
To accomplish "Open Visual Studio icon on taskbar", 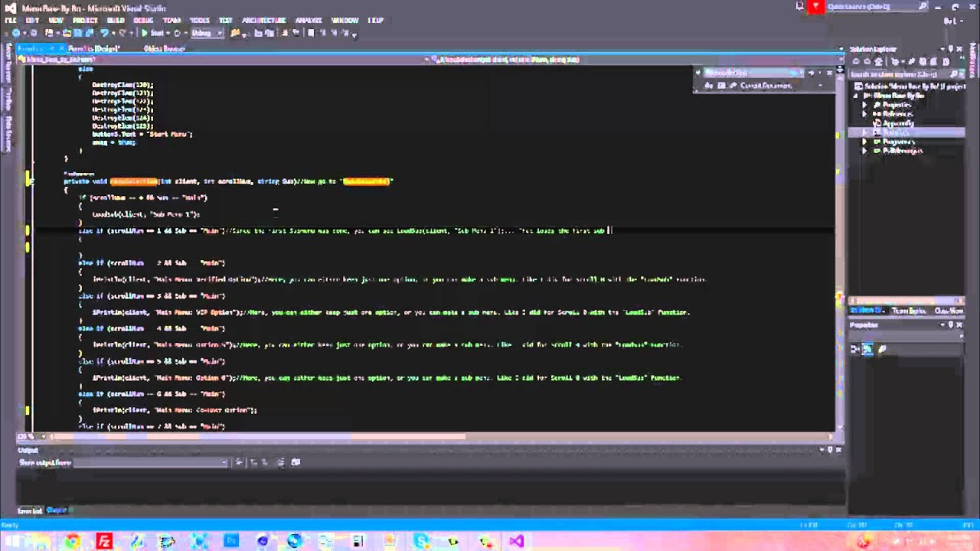I will pos(516,541).
